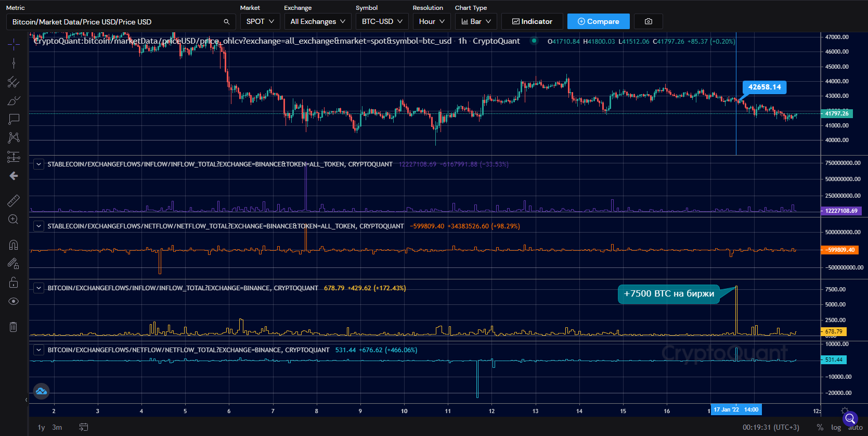868x436 pixels.
Task: Select the +7500 BTC на биржи callout
Action: click(x=669, y=294)
